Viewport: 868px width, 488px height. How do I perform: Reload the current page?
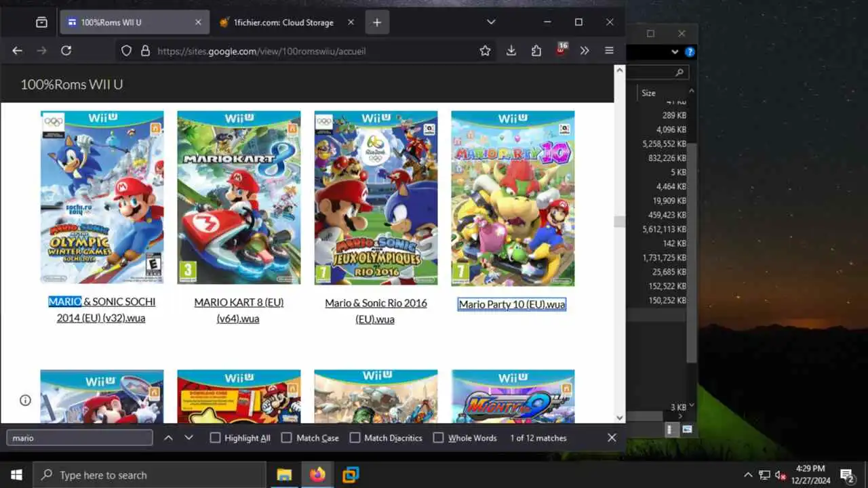click(66, 51)
